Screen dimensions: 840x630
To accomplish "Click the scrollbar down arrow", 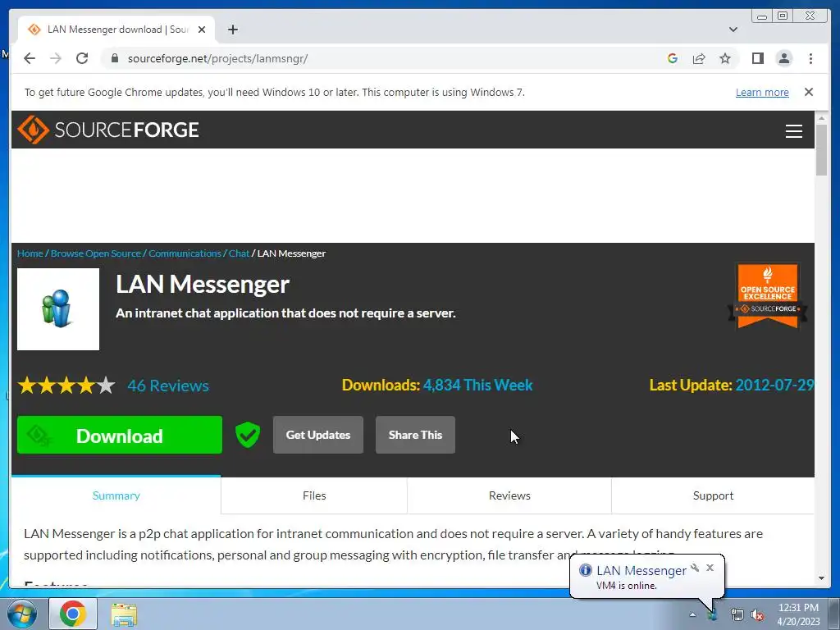I will coord(821,578).
